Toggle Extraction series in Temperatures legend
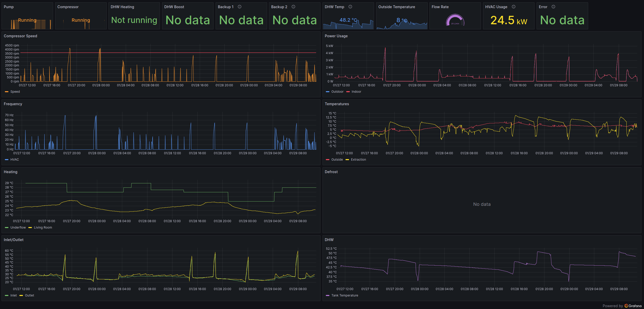The image size is (644, 309). coord(358,160)
